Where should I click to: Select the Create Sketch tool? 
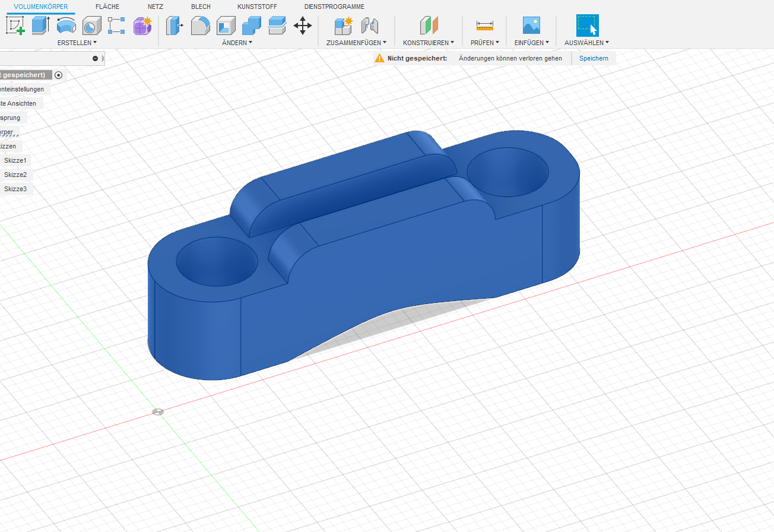click(x=15, y=26)
